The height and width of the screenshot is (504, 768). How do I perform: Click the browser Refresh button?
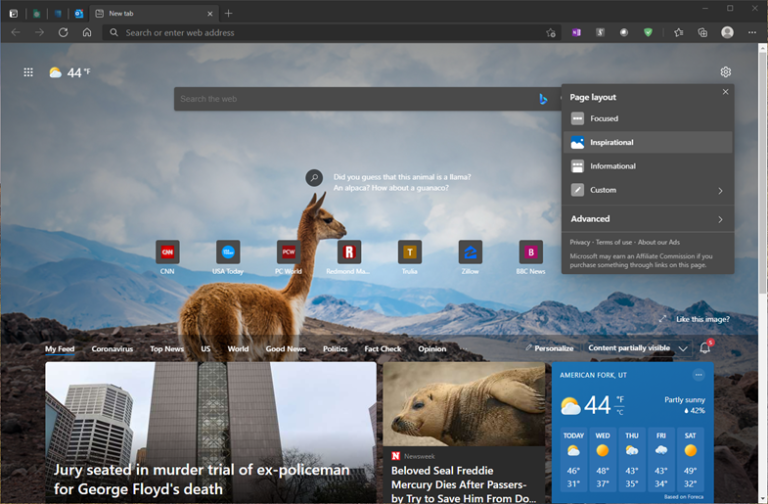pos(63,32)
